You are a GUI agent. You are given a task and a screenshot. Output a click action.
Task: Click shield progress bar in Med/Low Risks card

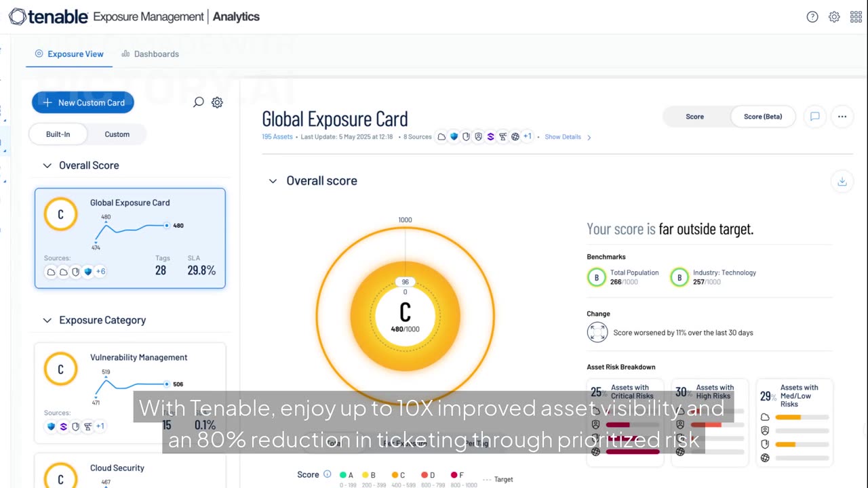(802, 445)
